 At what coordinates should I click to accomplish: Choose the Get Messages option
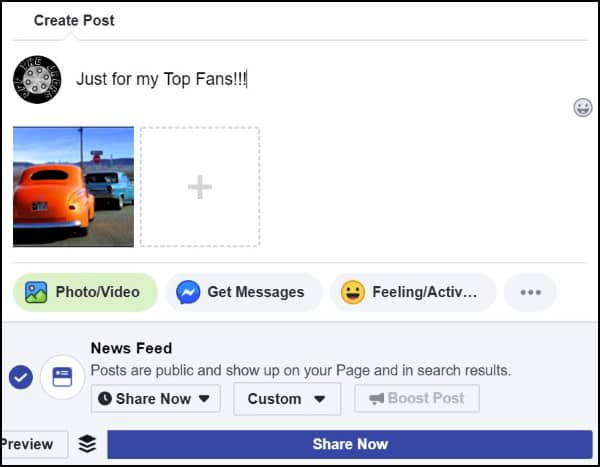[244, 292]
